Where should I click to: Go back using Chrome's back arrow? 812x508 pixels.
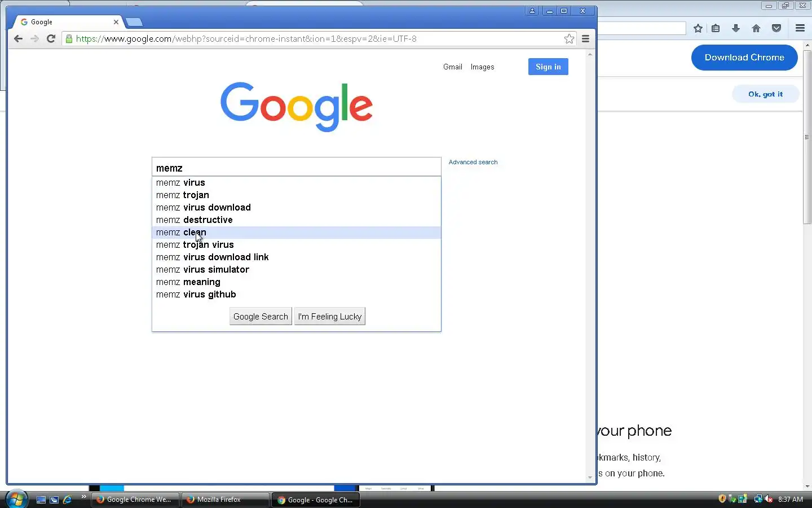pos(18,38)
